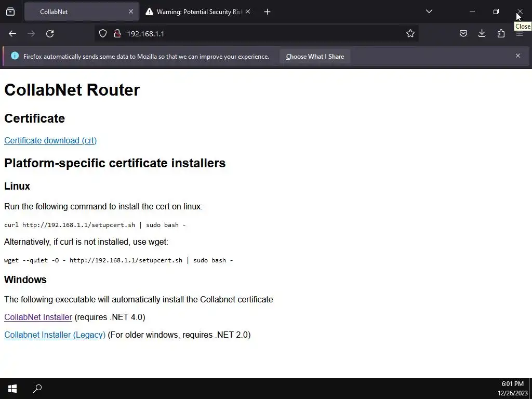Click the CollabNet Router heading
The image size is (532, 399).
tap(72, 90)
